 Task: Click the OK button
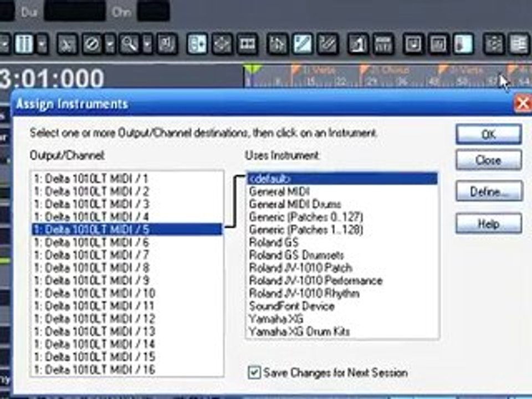point(489,134)
